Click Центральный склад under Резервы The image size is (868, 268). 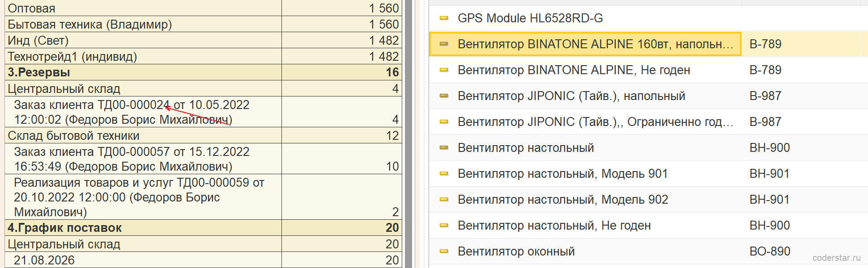(x=203, y=88)
